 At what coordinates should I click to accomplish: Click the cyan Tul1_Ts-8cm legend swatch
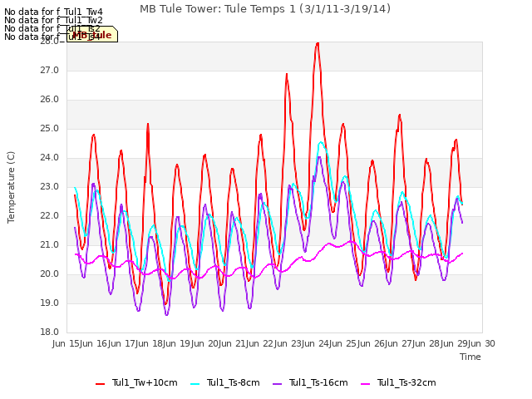pyautogui.click(x=195, y=384)
